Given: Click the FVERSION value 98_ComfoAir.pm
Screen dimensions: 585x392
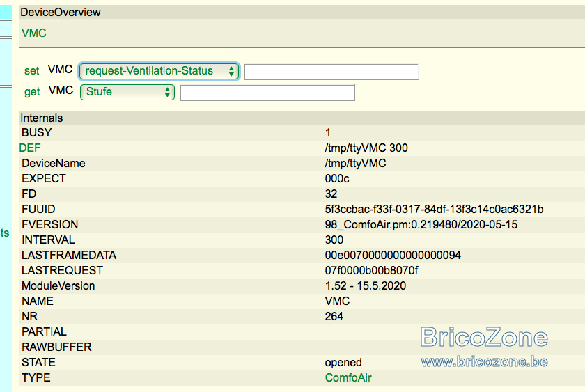Looking at the screenshot, I should [421, 224].
